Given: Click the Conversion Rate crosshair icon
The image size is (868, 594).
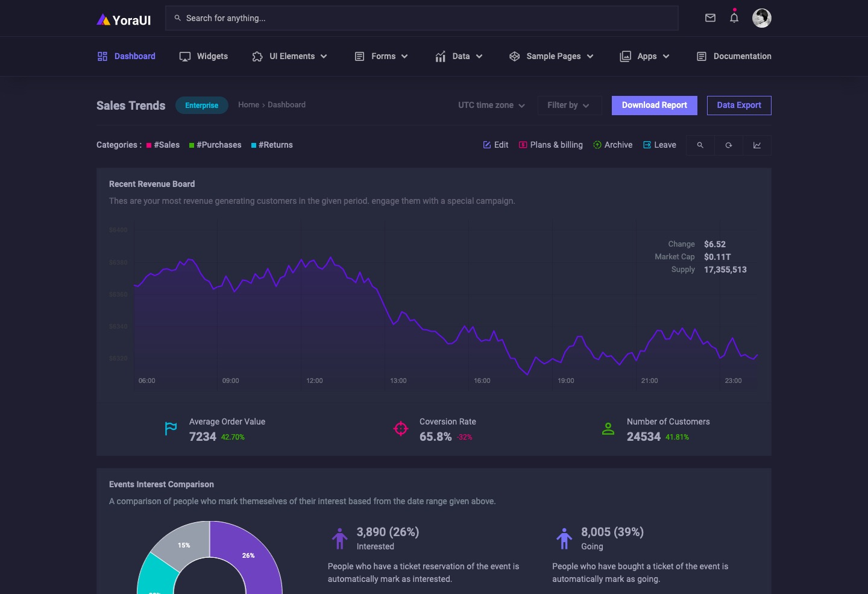Looking at the screenshot, I should [401, 429].
